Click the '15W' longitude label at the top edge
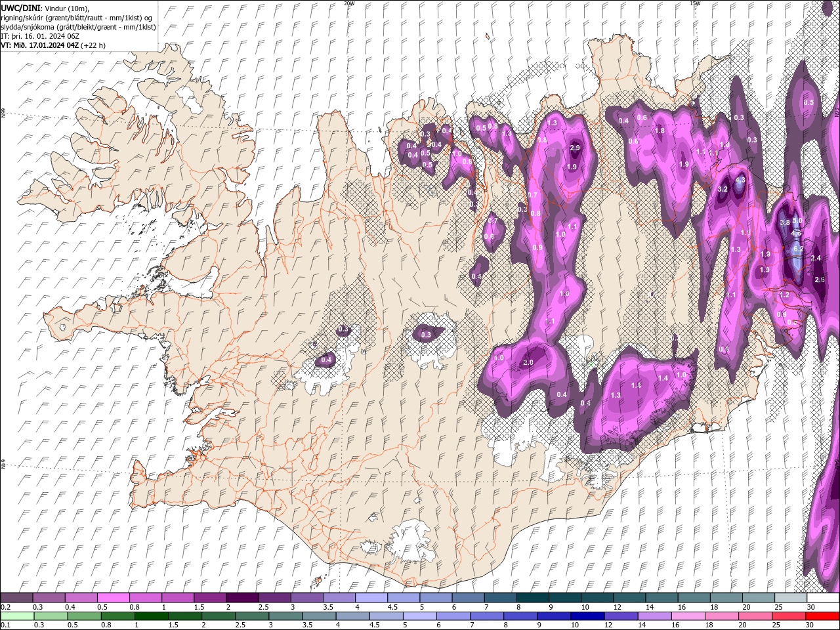Viewport: 840px width, 630px height. click(x=695, y=3)
